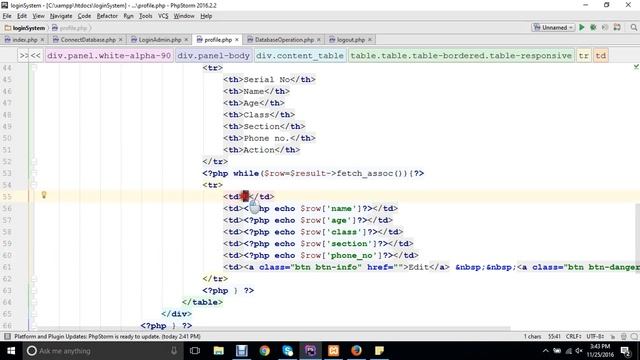This screenshot has height=360, width=640.
Task: Close the DatabaseOperation.php tab
Action: 319,40
